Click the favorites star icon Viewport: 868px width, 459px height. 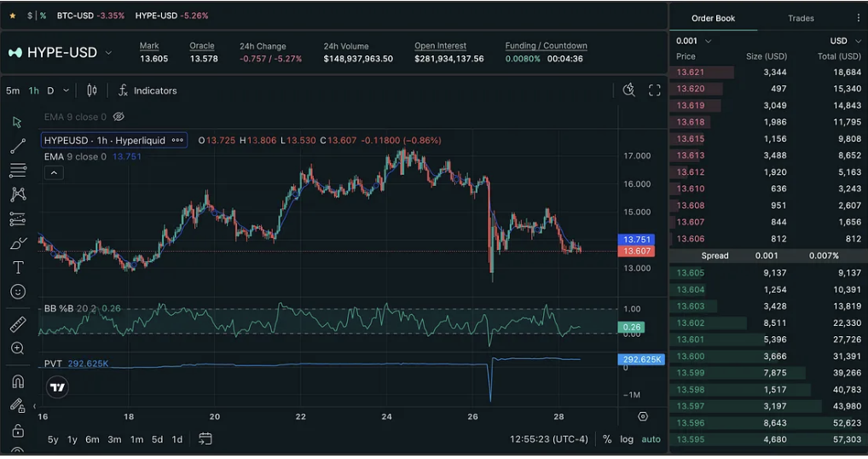pos(13,15)
